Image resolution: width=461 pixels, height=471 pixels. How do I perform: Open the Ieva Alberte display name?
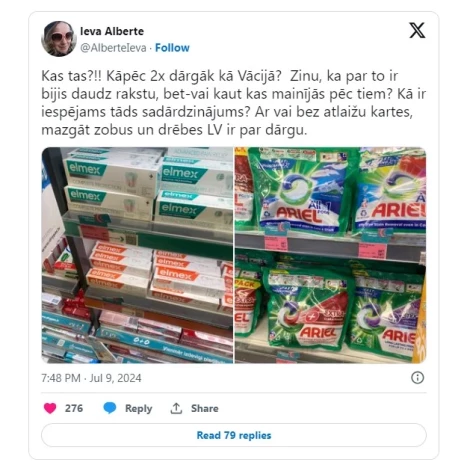tap(112, 31)
